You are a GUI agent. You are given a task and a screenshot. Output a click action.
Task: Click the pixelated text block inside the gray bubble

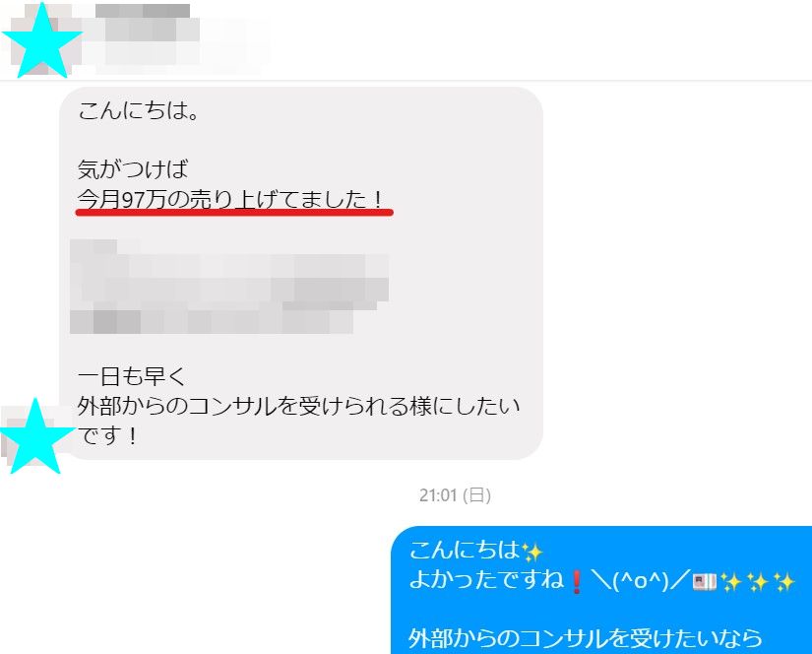click(229, 287)
